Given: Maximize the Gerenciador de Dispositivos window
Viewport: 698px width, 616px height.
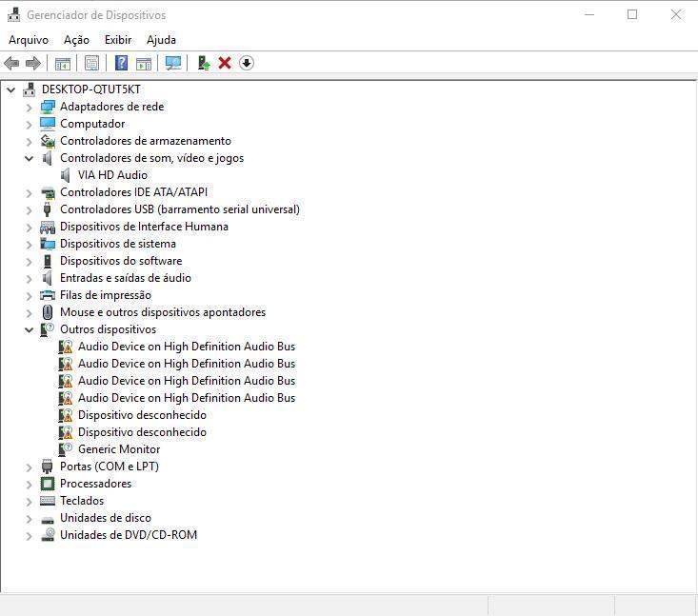Looking at the screenshot, I should tap(632, 14).
